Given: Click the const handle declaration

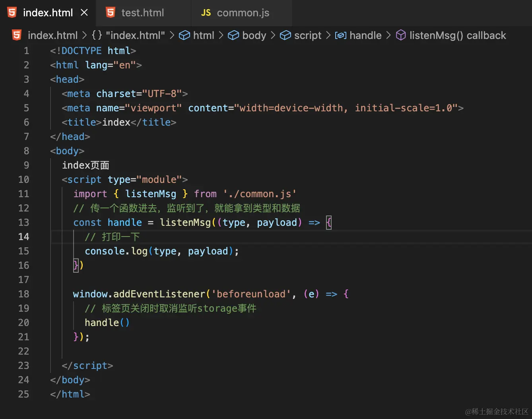Looking at the screenshot, I should click(x=107, y=223).
